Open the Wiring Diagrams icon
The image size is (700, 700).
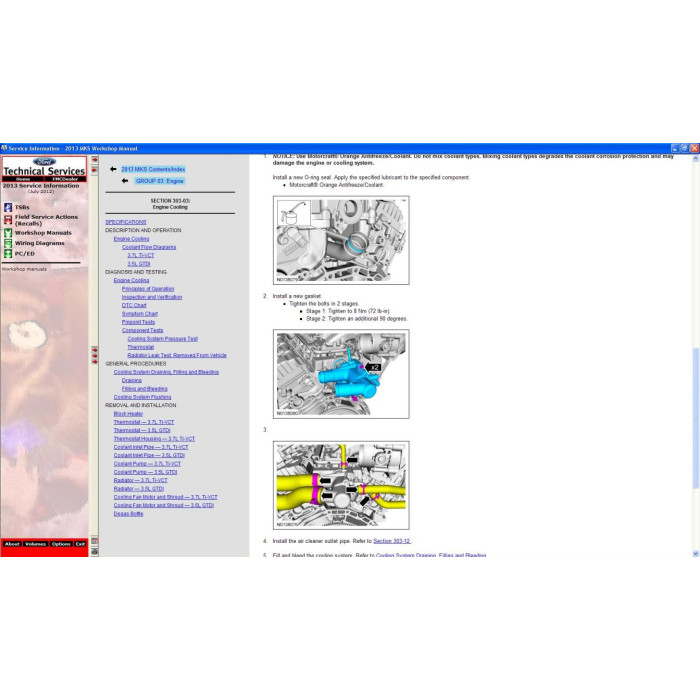tap(8, 243)
